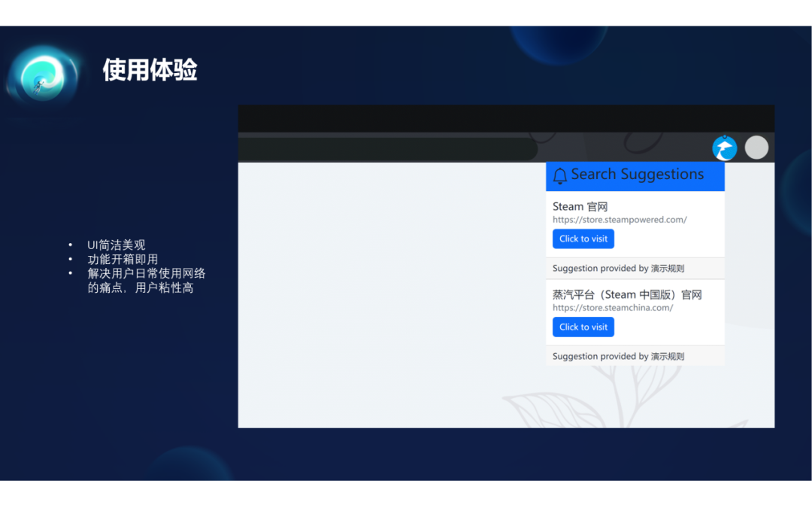Click the bell icon beside Search Suggestions

click(x=560, y=175)
